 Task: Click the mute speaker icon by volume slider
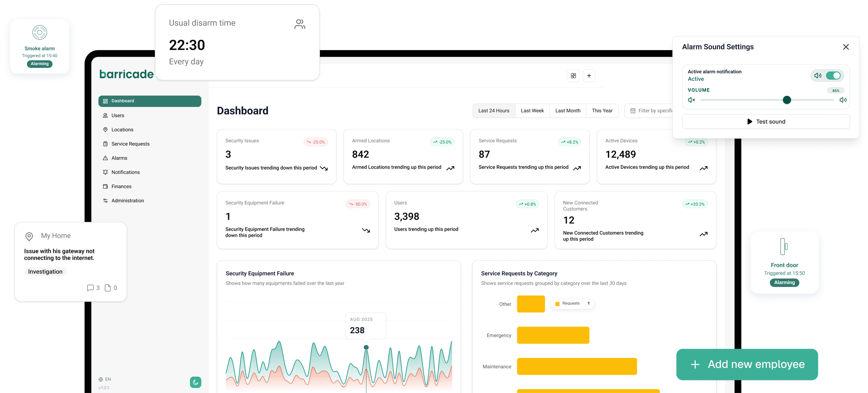point(691,100)
